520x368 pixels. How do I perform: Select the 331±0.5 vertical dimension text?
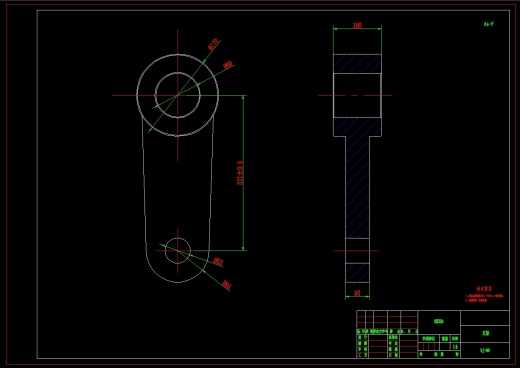(x=240, y=173)
